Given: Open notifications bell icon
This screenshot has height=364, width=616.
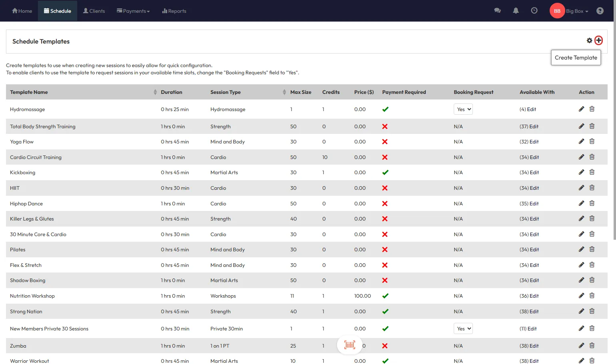Looking at the screenshot, I should (x=516, y=11).
